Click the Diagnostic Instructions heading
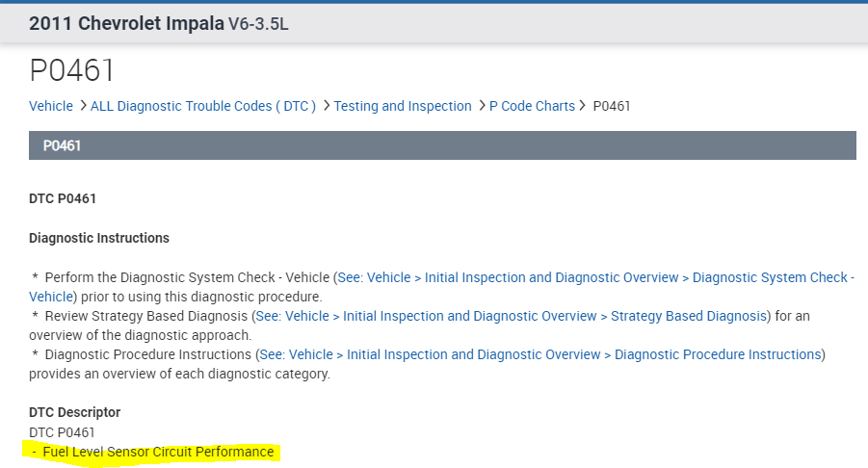 click(99, 238)
